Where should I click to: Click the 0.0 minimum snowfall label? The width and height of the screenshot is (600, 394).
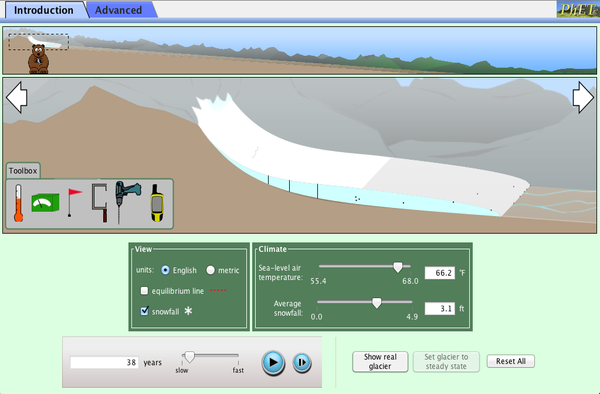point(316,317)
